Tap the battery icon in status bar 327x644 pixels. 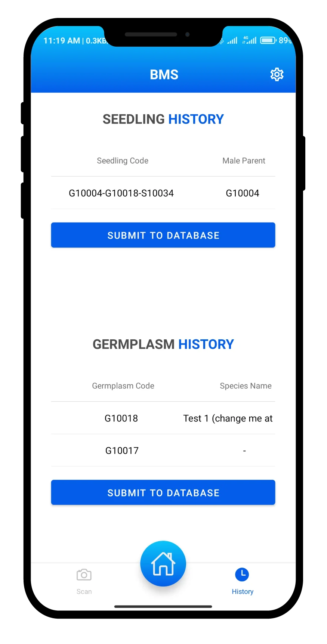click(268, 40)
